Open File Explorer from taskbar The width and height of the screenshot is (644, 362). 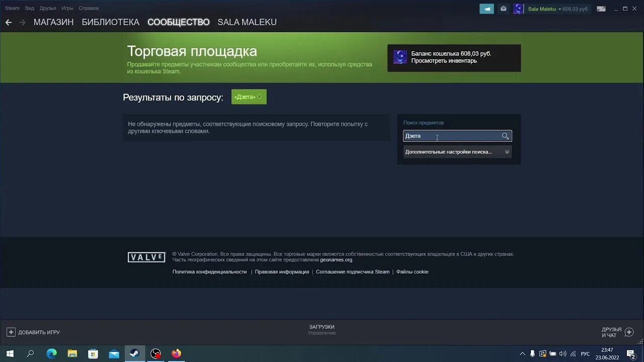point(72,353)
